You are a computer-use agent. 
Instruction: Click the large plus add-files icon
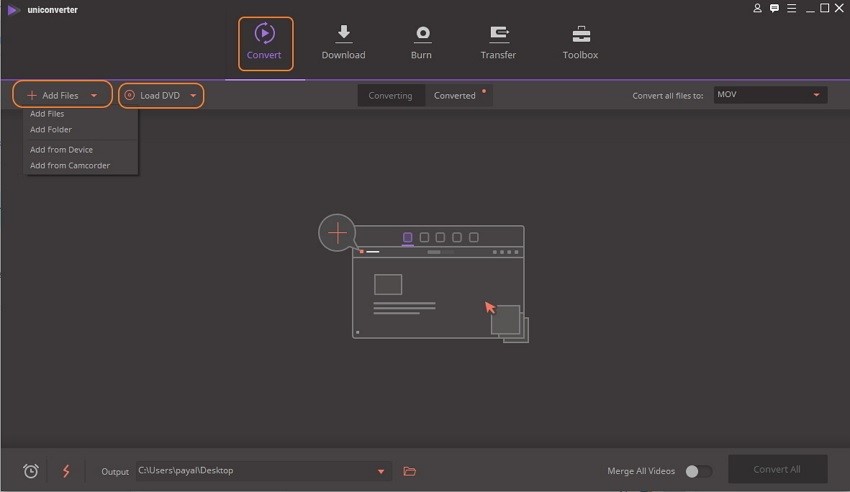337,233
